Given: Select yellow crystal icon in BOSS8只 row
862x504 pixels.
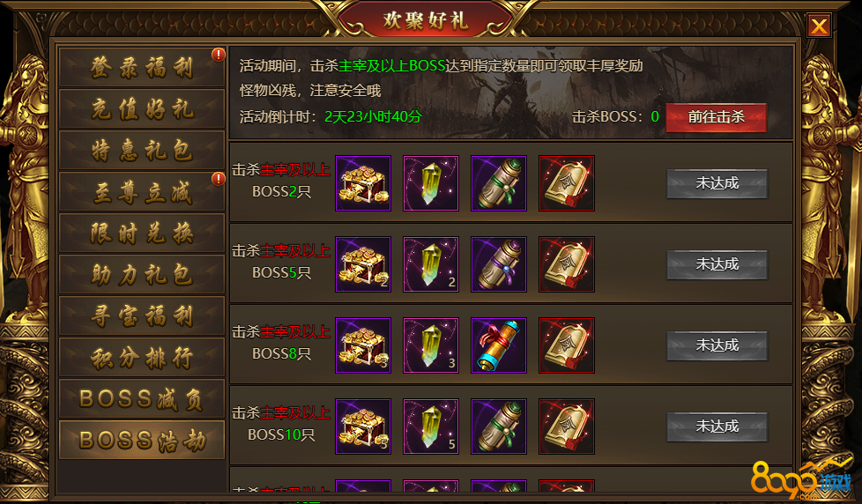Looking at the screenshot, I should [431, 345].
